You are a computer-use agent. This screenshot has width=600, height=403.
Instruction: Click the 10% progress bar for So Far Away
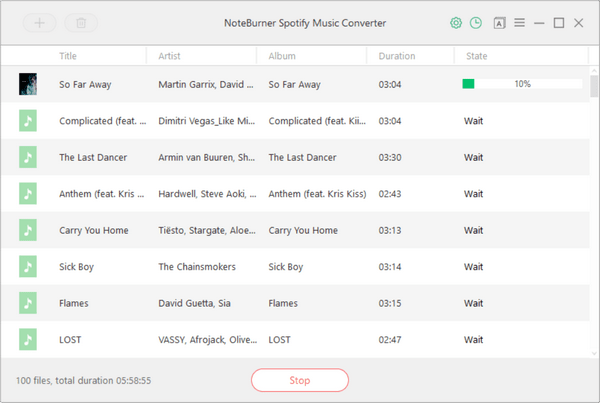(x=522, y=84)
